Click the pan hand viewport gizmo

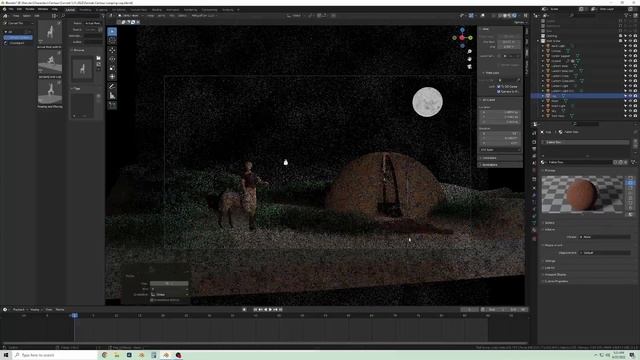[x=469, y=59]
